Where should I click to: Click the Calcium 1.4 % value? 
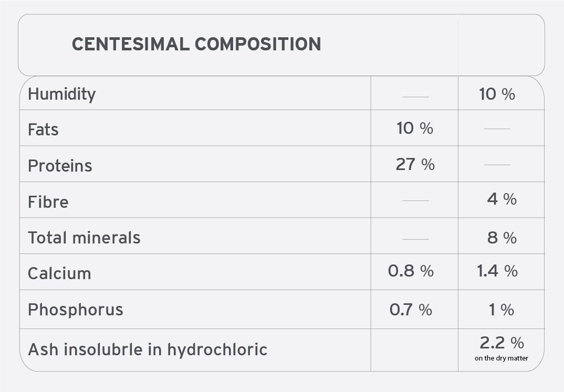tap(497, 271)
